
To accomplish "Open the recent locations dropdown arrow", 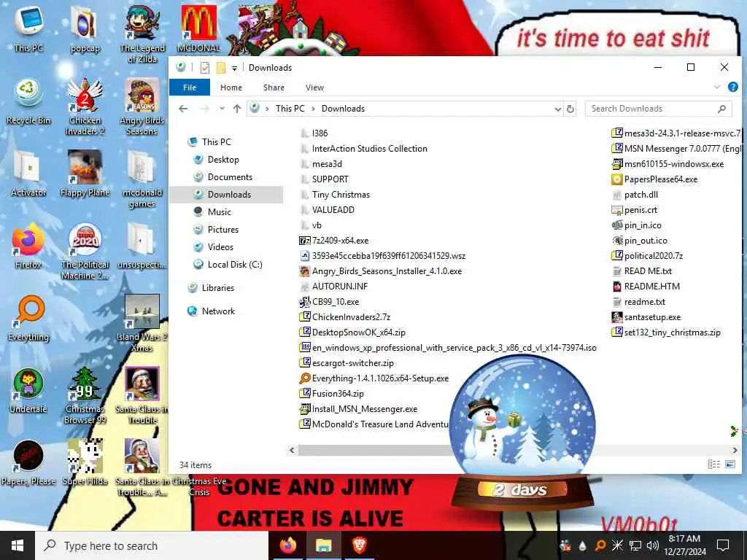I will (222, 109).
